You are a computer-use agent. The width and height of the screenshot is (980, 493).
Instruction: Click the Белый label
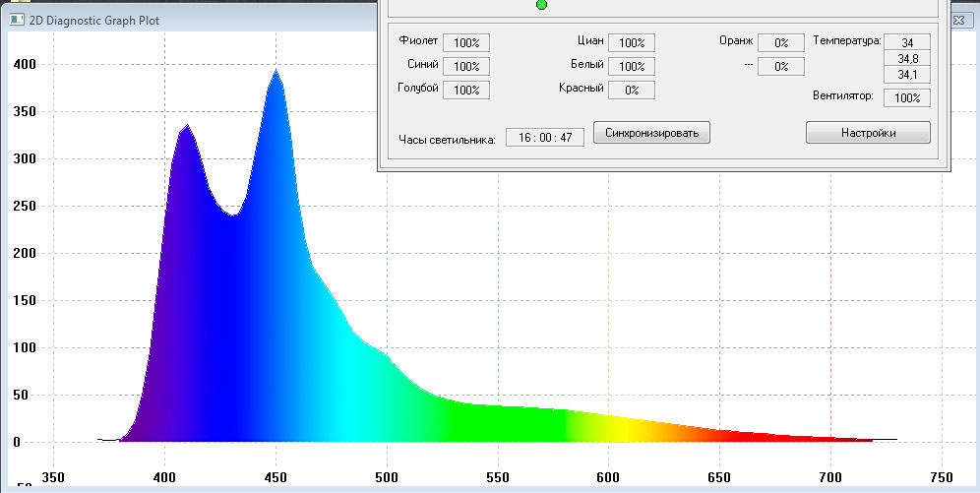(x=586, y=64)
